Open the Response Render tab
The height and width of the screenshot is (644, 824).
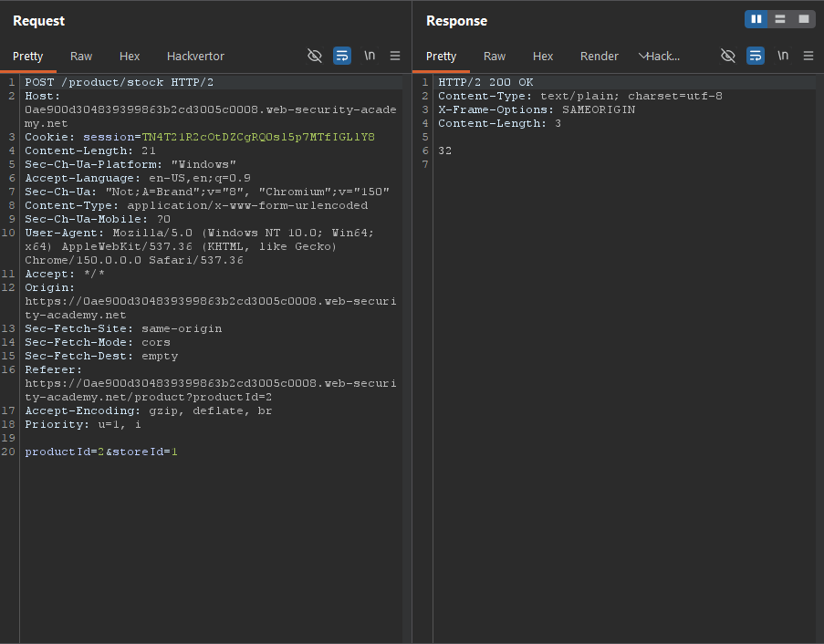click(x=600, y=57)
